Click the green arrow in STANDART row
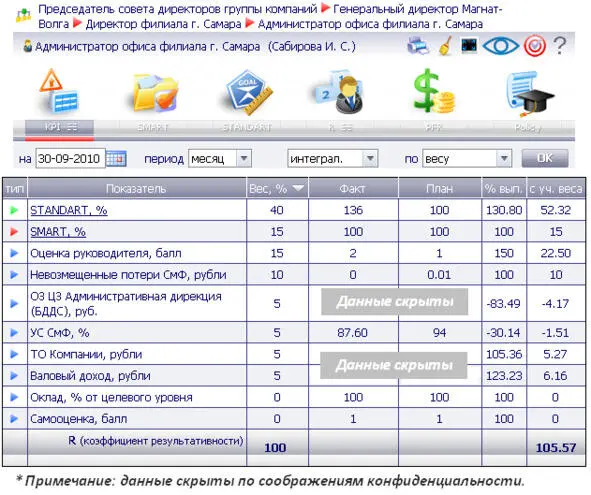Screen dimensions: 591x495 pos(14,210)
